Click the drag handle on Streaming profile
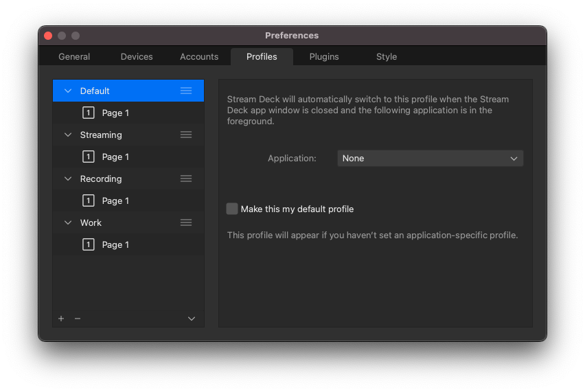The height and width of the screenshot is (392, 585). [x=186, y=135]
